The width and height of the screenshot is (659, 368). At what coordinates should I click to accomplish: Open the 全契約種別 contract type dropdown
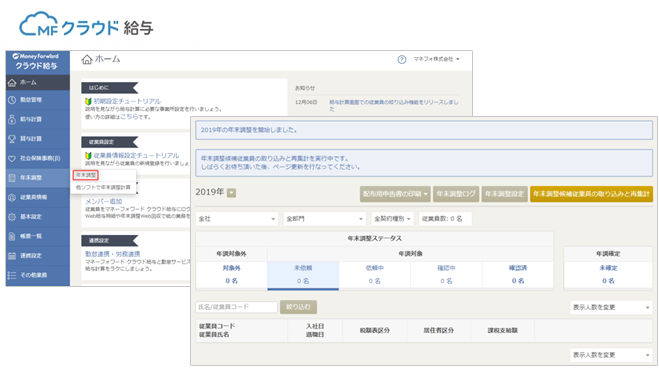(x=393, y=219)
